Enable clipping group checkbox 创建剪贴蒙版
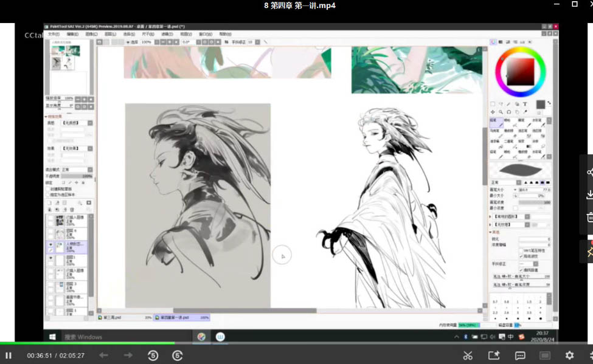This screenshot has height=364, width=593. click(48, 189)
